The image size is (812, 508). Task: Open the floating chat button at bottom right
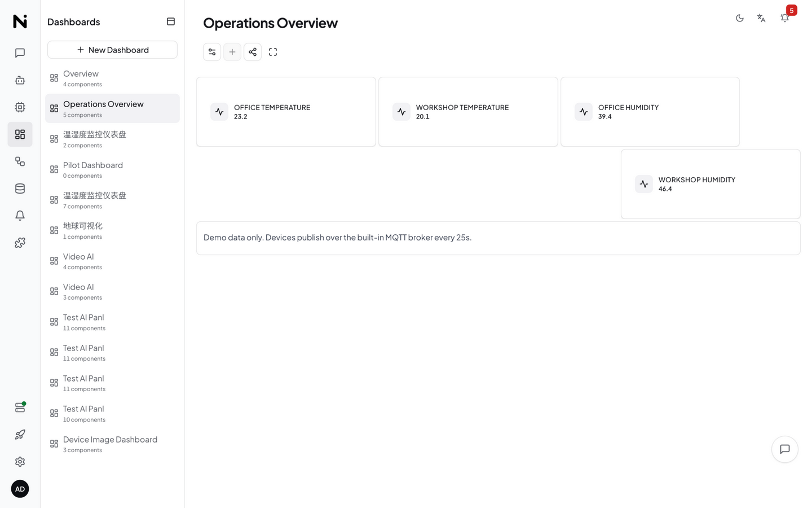click(x=785, y=449)
